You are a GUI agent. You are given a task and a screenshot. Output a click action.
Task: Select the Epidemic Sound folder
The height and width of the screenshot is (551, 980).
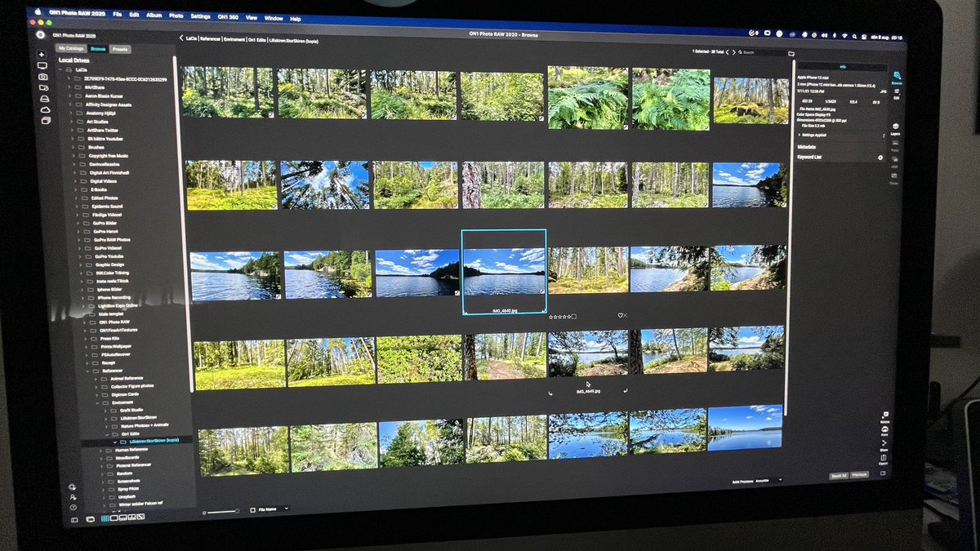pyautogui.click(x=106, y=206)
